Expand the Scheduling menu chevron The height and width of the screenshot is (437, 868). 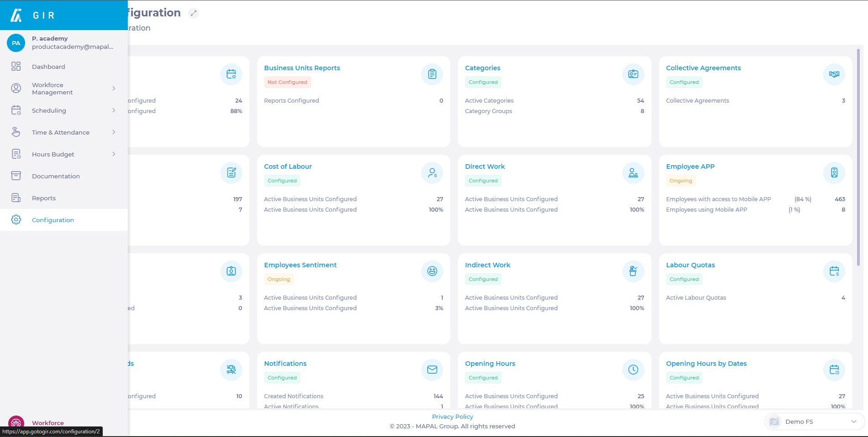point(114,110)
